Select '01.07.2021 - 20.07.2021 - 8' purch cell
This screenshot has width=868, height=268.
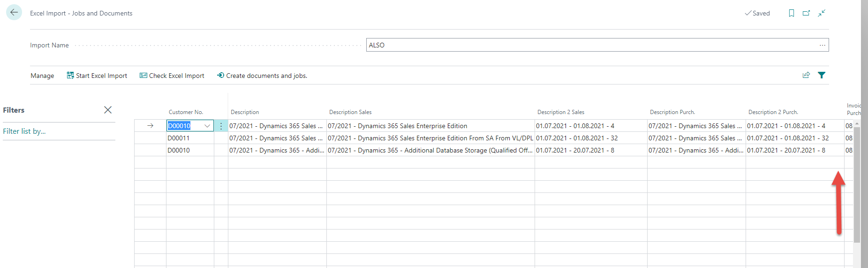point(795,150)
